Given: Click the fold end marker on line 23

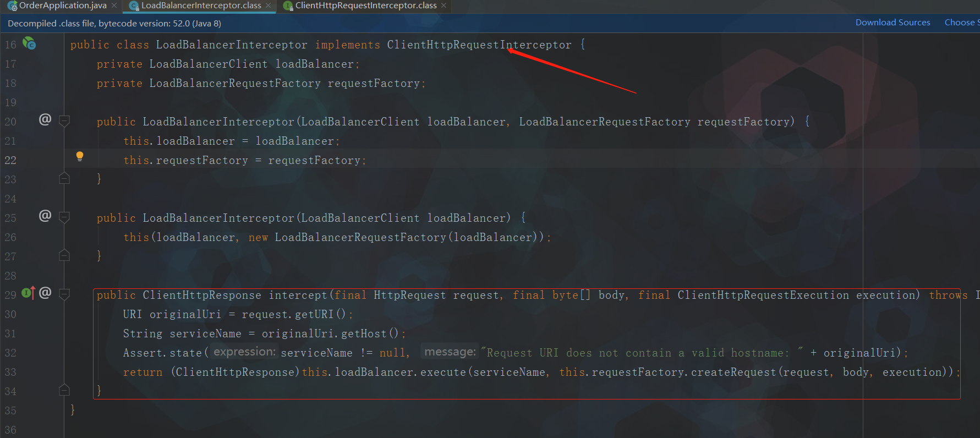Looking at the screenshot, I should pyautogui.click(x=64, y=178).
